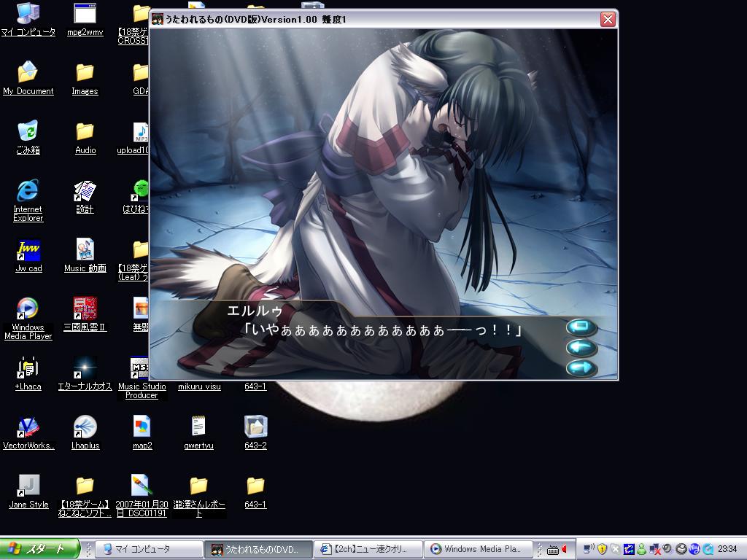Image resolution: width=747 pixels, height=560 pixels.
Task: Select the Images folder on desktop
Action: pyautogui.click(x=85, y=78)
